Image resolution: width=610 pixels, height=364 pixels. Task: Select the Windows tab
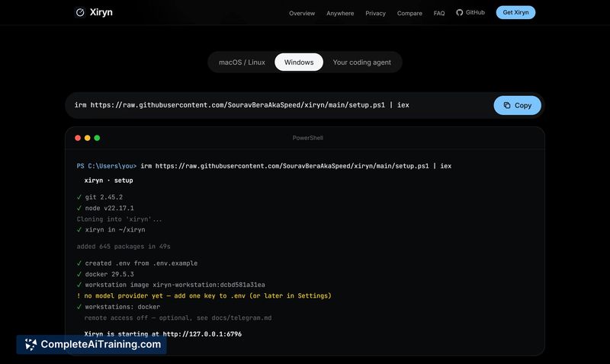[x=299, y=62]
